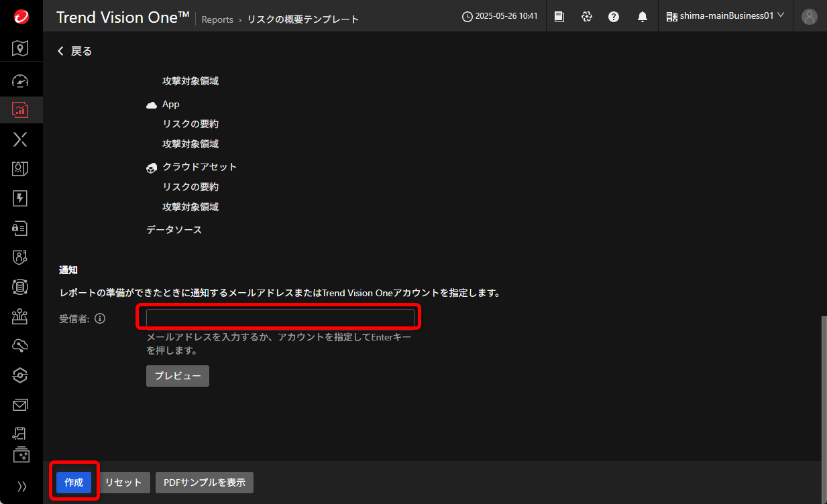Open the circular database icon in sidebar

point(21,287)
